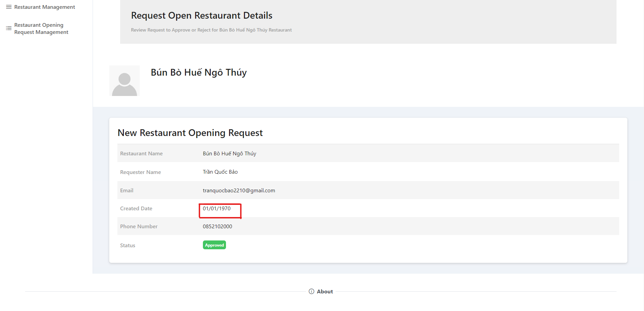Click the New Restaurant Opening Request heading
The height and width of the screenshot is (311, 644).
click(x=190, y=133)
